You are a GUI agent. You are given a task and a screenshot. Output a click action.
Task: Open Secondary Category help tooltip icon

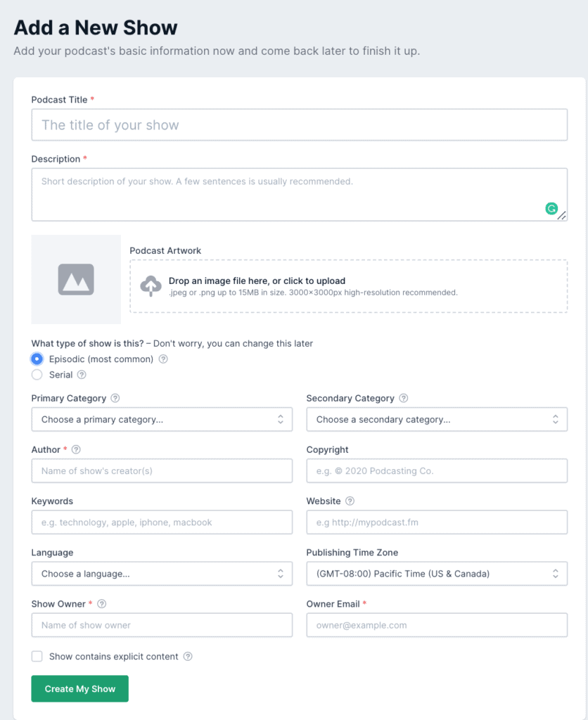coord(404,398)
